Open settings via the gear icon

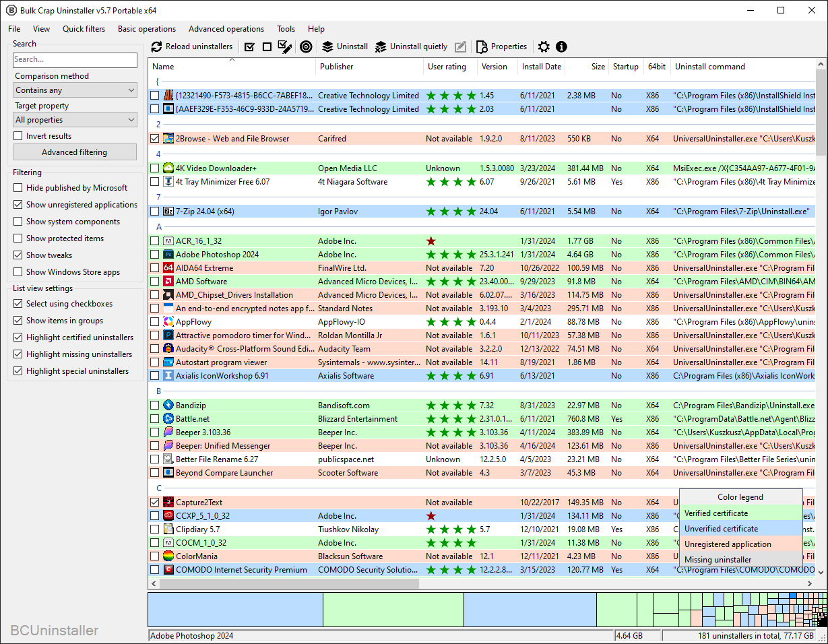544,47
